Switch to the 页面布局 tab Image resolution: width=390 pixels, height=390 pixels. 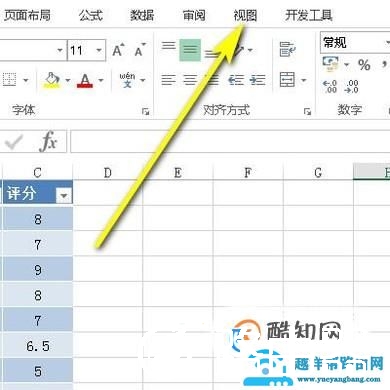click(x=27, y=15)
